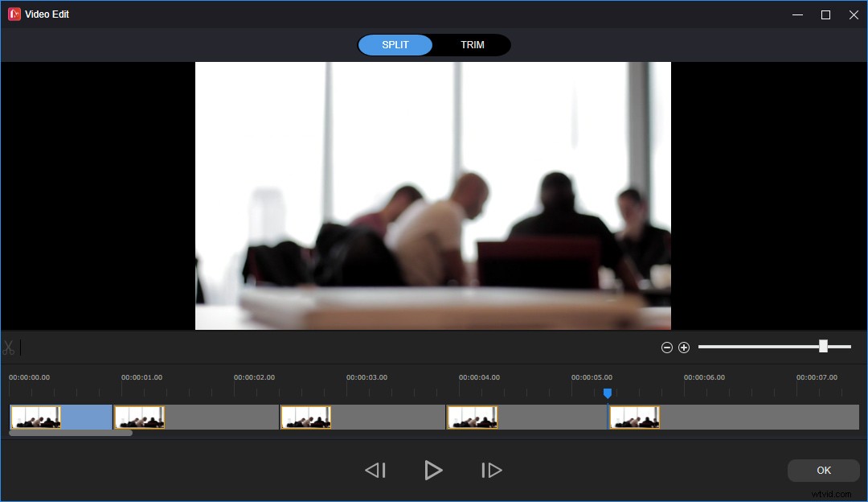Adjust the timeline zoom slider handle
Viewport: 868px width, 502px height.
[822, 346]
